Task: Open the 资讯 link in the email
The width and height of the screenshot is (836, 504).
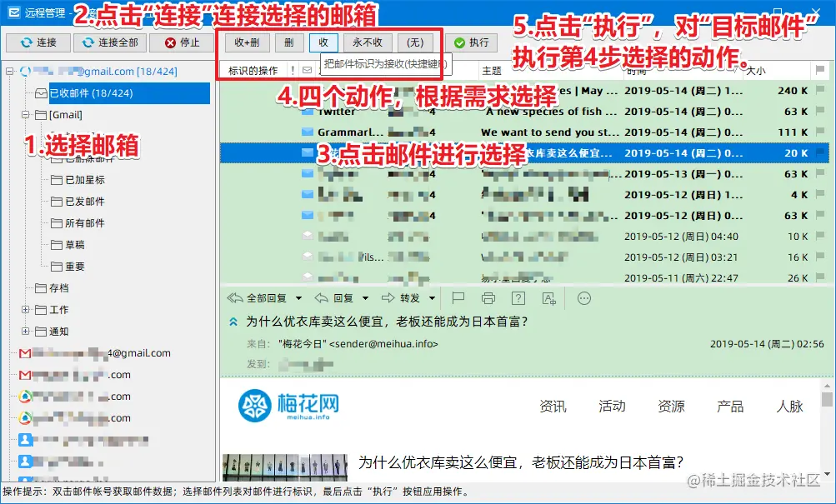Action: [x=553, y=407]
